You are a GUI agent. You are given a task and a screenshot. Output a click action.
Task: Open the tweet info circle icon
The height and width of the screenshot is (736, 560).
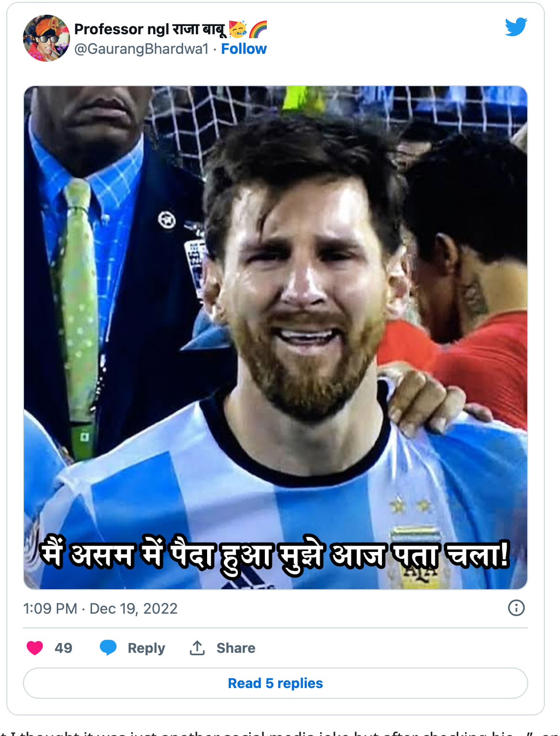[516, 608]
